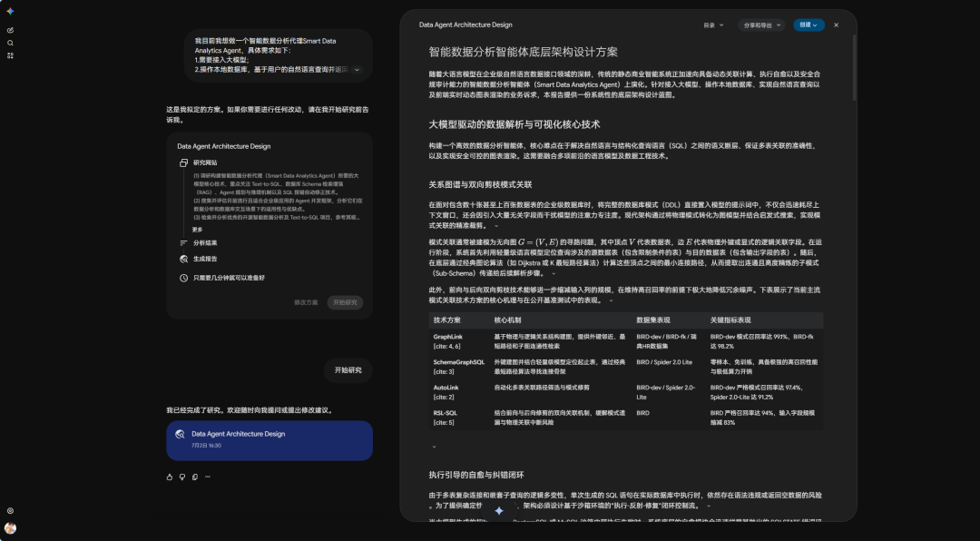Close the report panel with X
The width and height of the screenshot is (980, 541).
[837, 25]
